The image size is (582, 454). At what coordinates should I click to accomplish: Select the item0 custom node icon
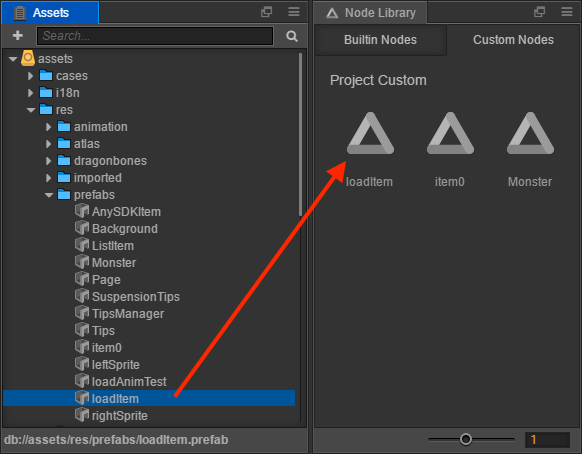click(x=450, y=133)
